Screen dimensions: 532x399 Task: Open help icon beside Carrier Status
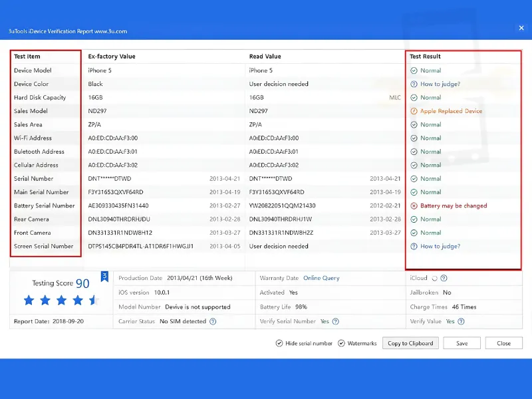pyautogui.click(x=213, y=321)
